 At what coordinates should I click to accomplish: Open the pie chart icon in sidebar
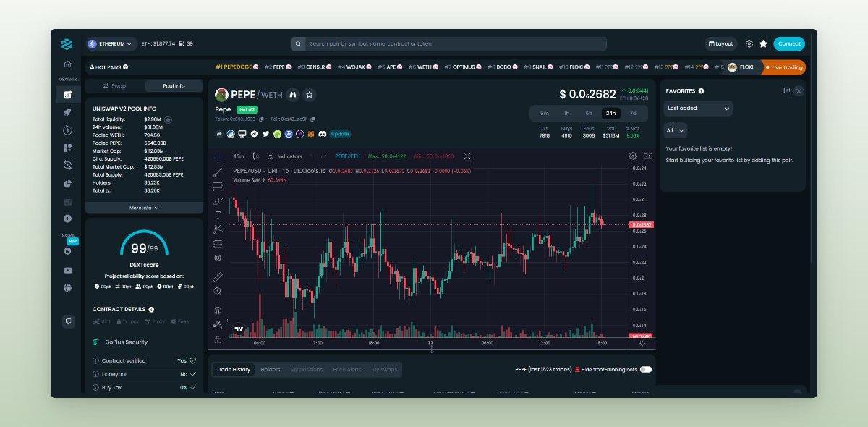point(67,184)
